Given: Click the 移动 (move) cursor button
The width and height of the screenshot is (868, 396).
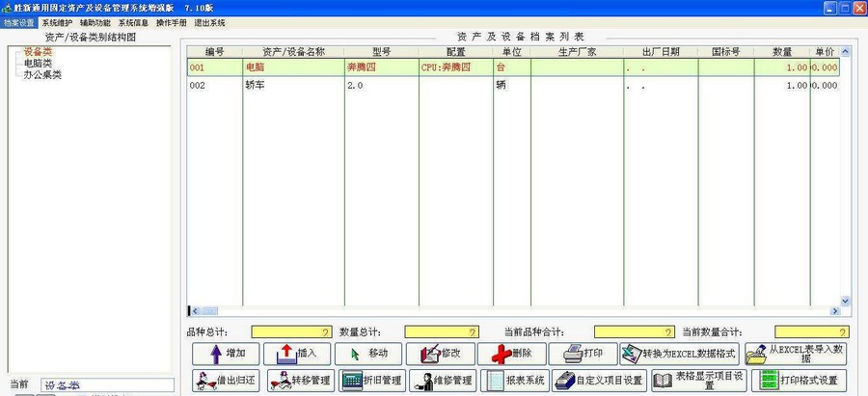Looking at the screenshot, I should pyautogui.click(x=368, y=354).
